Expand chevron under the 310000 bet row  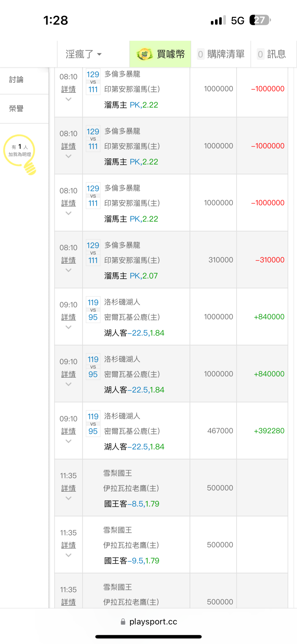(x=68, y=270)
